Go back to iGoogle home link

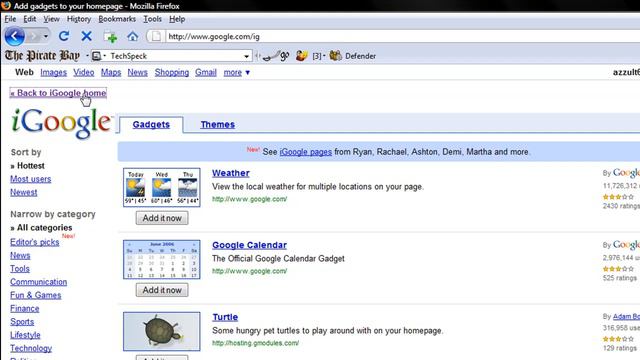[58, 93]
